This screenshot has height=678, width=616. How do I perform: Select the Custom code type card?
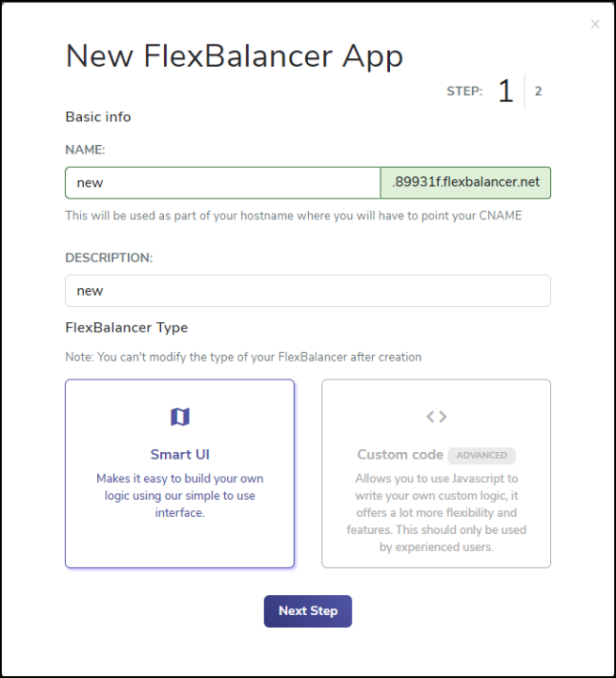(x=436, y=474)
